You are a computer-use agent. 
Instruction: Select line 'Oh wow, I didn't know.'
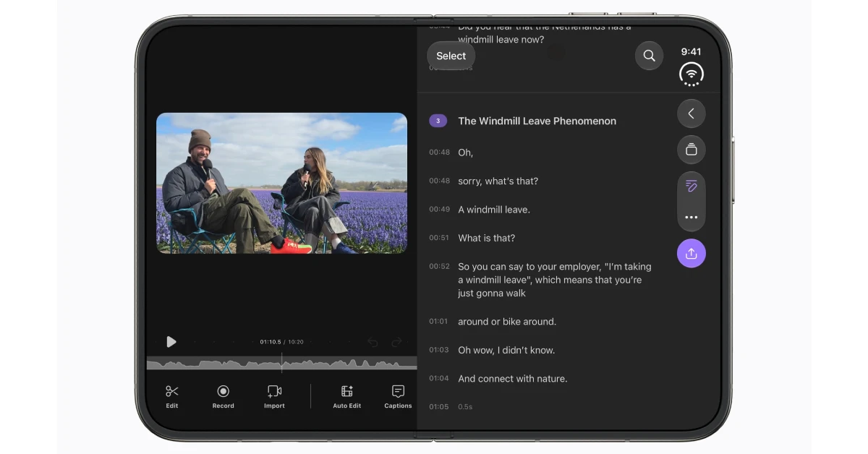click(x=506, y=350)
